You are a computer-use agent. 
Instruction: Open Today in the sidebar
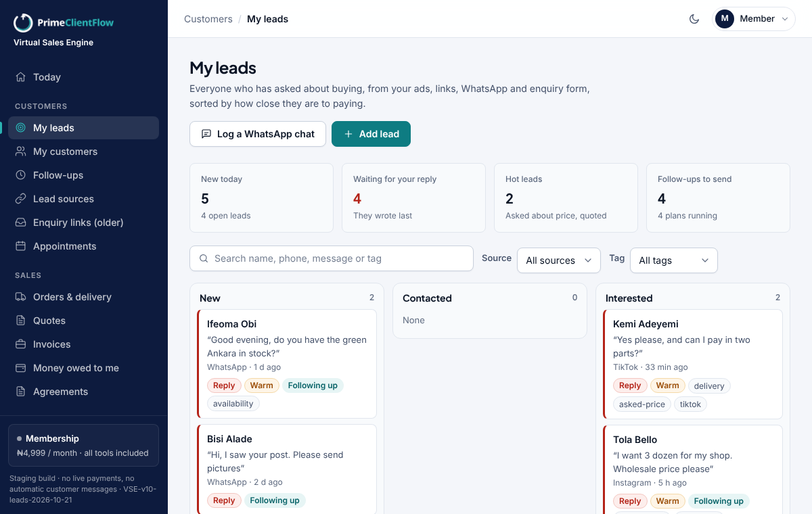click(x=84, y=77)
